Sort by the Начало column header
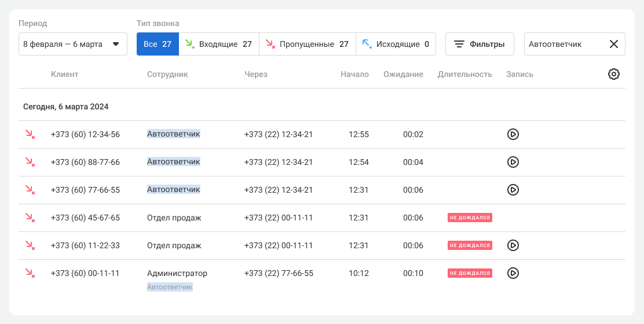Screen dimensions: 644x324 pos(354,74)
